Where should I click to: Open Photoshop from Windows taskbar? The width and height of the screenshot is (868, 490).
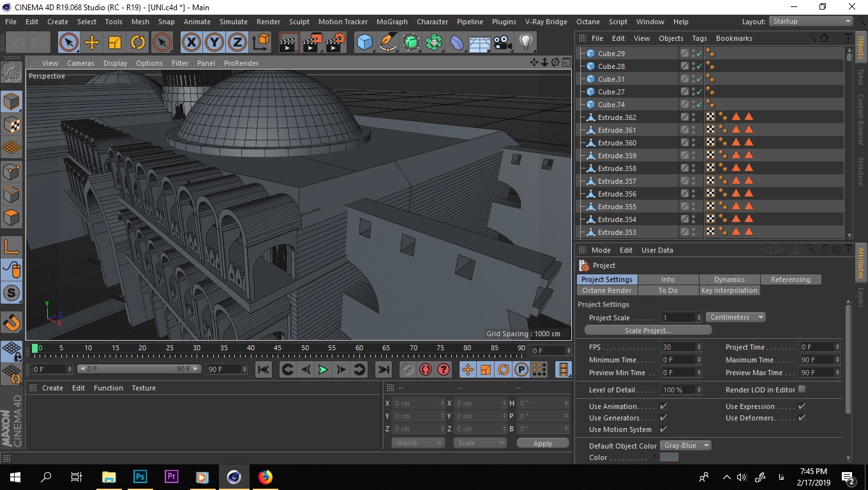tap(140, 477)
